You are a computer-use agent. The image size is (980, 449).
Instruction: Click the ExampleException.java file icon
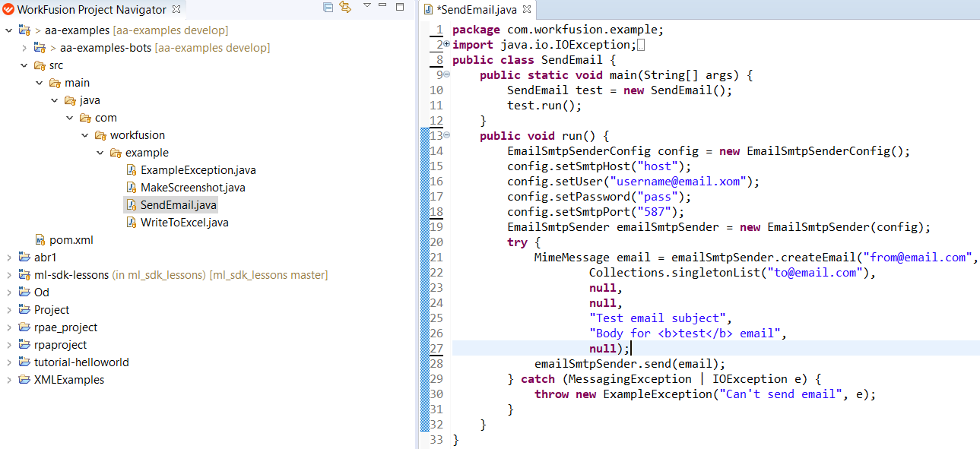tap(131, 170)
